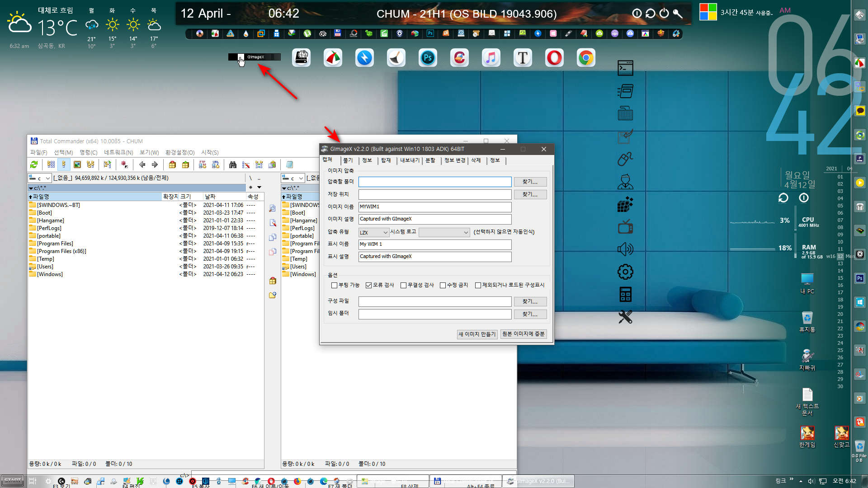Sort left panel by 날짜 column header
The image size is (868, 488).
coord(224,197)
